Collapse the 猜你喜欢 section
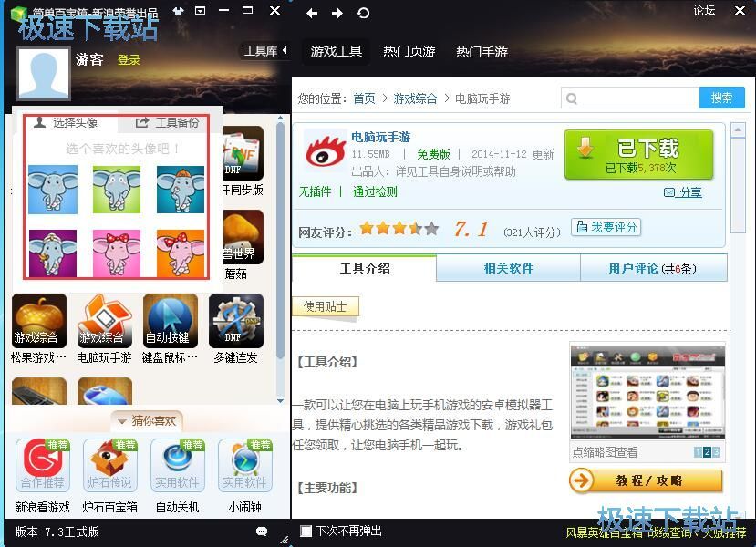 click(x=147, y=420)
